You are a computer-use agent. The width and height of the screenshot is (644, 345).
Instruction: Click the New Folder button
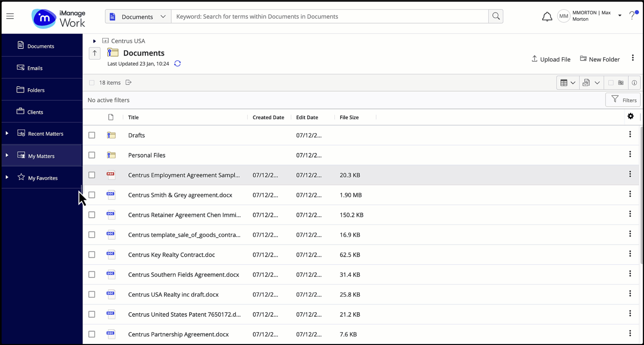[x=600, y=59]
